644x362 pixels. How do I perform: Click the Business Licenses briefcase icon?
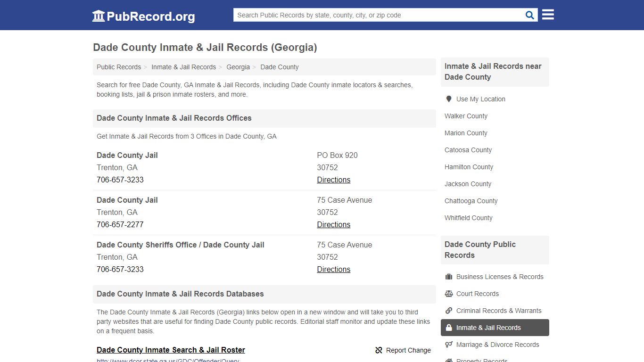click(x=449, y=277)
